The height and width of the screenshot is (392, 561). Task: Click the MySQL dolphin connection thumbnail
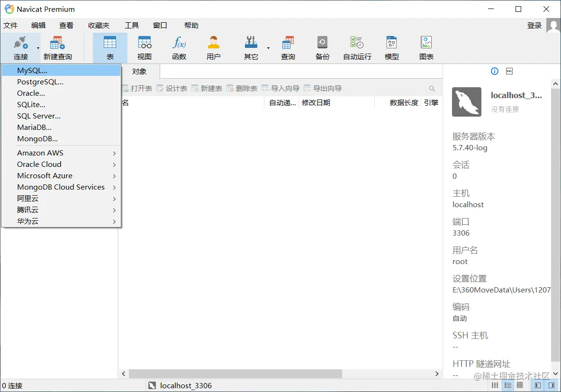pyautogui.click(x=467, y=102)
